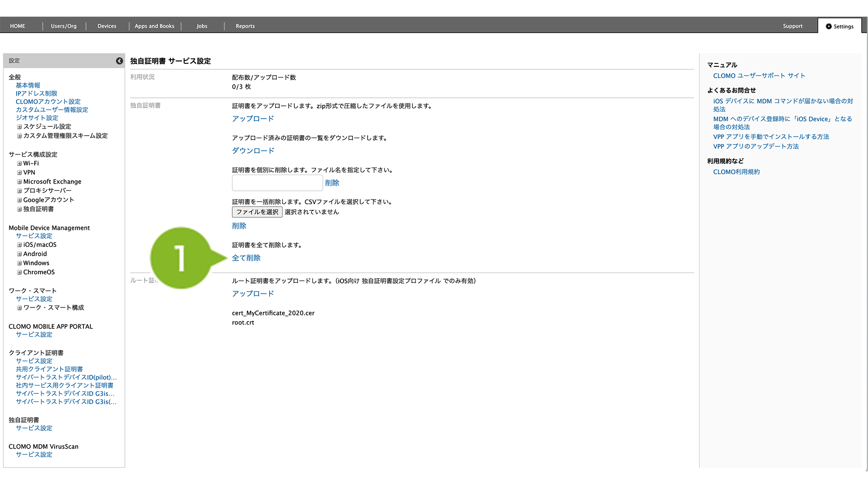Click ダウンロード to download certificate list
Viewport: 868px width, 488px height.
coord(253,151)
